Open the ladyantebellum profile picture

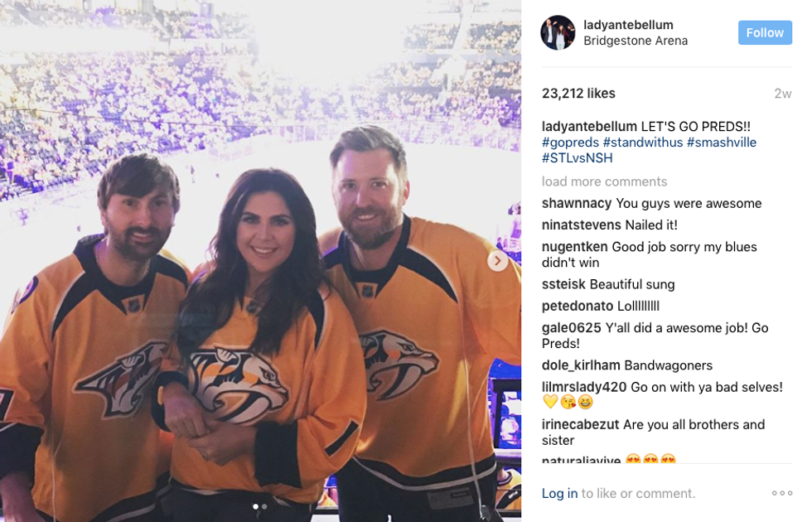click(x=558, y=32)
